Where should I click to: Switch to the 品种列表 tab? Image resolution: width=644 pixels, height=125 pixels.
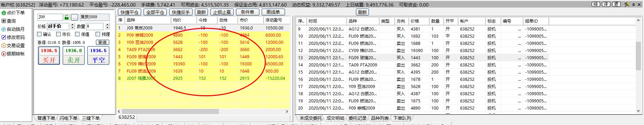(x=380, y=118)
